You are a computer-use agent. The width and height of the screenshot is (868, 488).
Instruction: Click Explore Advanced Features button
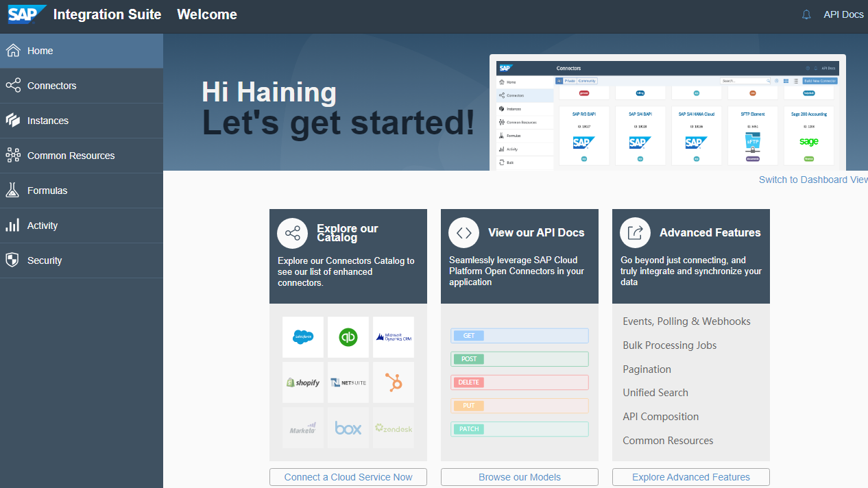click(x=691, y=477)
